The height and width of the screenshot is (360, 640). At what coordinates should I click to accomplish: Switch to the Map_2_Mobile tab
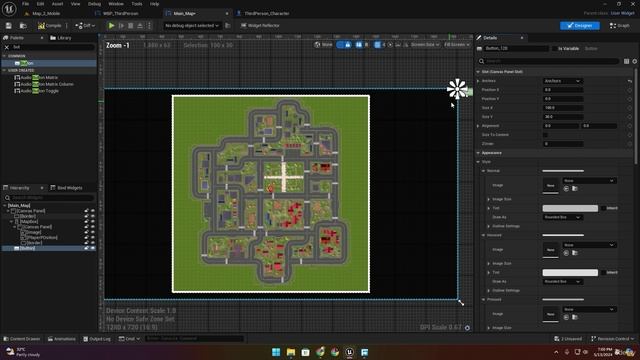point(46,13)
